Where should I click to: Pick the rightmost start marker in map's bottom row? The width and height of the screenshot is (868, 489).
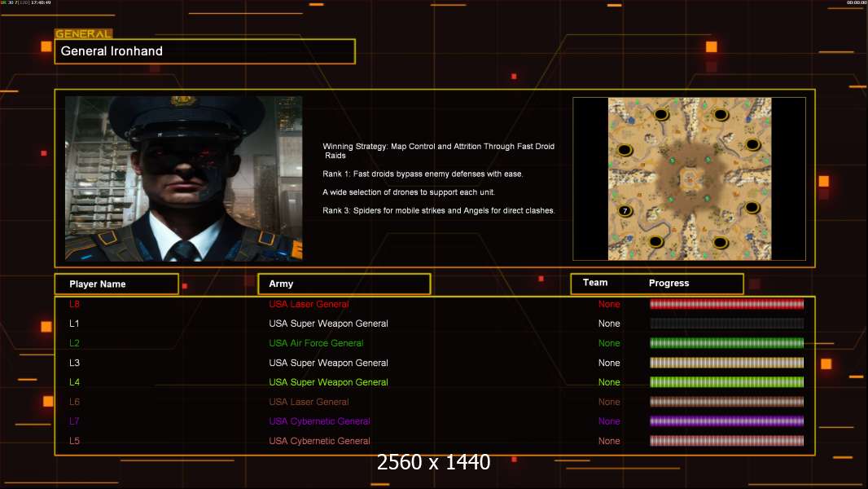click(720, 242)
